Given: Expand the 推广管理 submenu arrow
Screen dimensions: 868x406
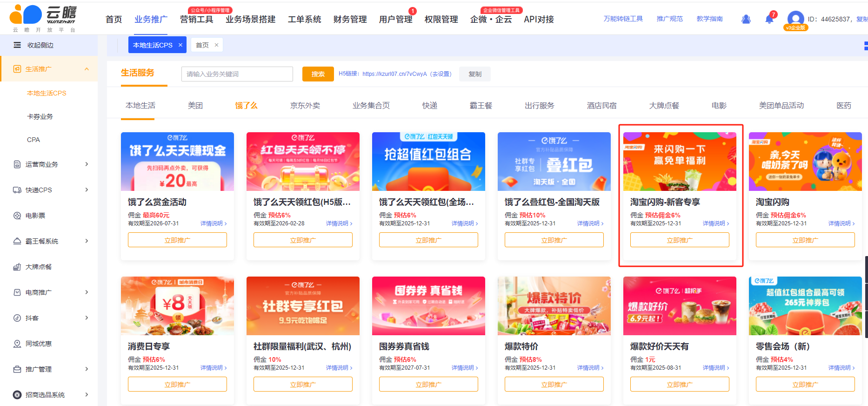Looking at the screenshot, I should pyautogui.click(x=87, y=369).
